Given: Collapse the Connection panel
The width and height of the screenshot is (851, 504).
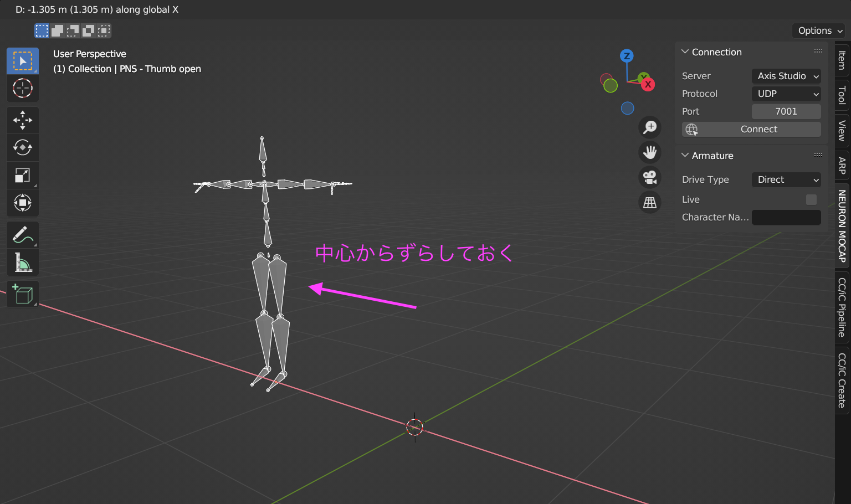Looking at the screenshot, I should pos(685,52).
